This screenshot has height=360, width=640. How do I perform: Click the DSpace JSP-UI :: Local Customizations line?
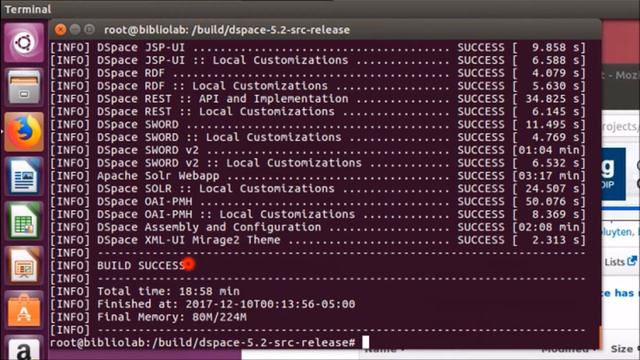click(x=318, y=60)
